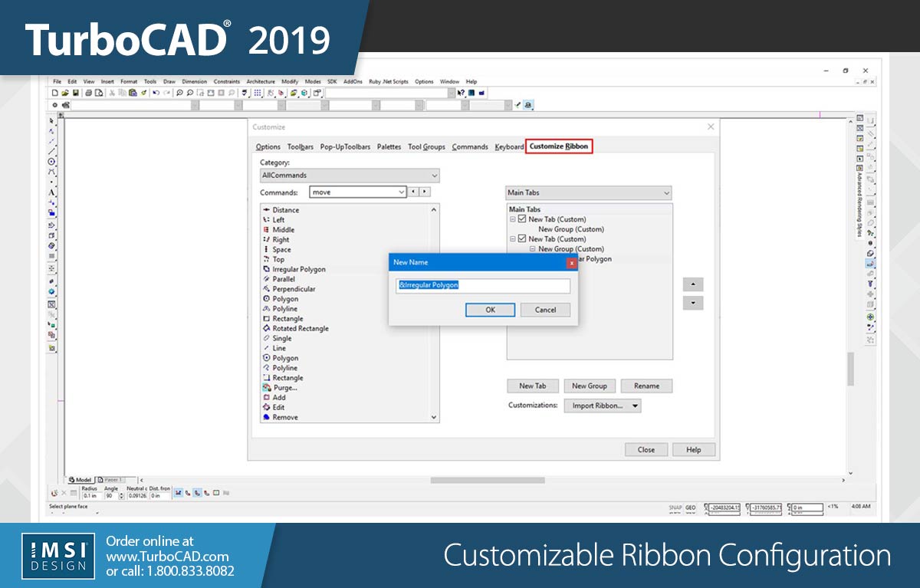
Task: Click the Irregular Polygon icon in command list
Action: point(266,269)
